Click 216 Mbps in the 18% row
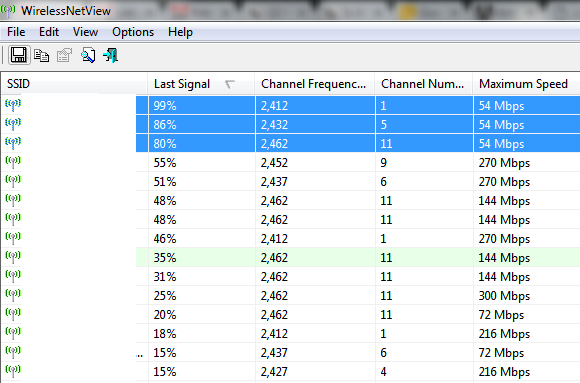Image resolution: width=580 pixels, height=383 pixels. click(x=504, y=334)
